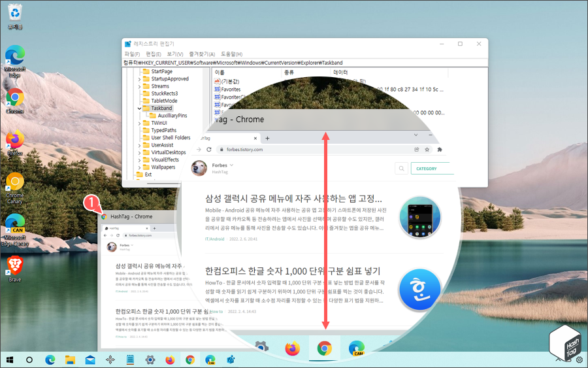Image resolution: width=588 pixels, height=368 pixels.
Task: Switch to Registry Editor taskbar button
Action: [231, 360]
